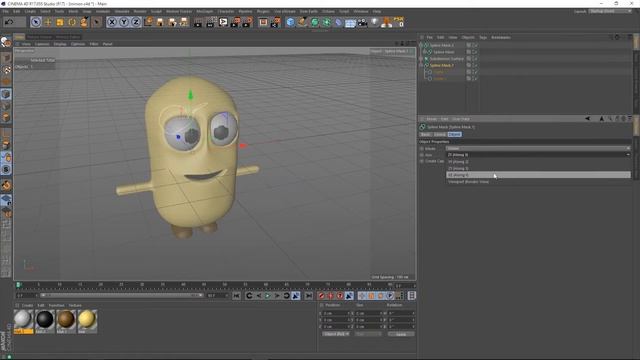Click the S icon in left palette
The width and height of the screenshot is (640, 360).
click(x=6, y=169)
